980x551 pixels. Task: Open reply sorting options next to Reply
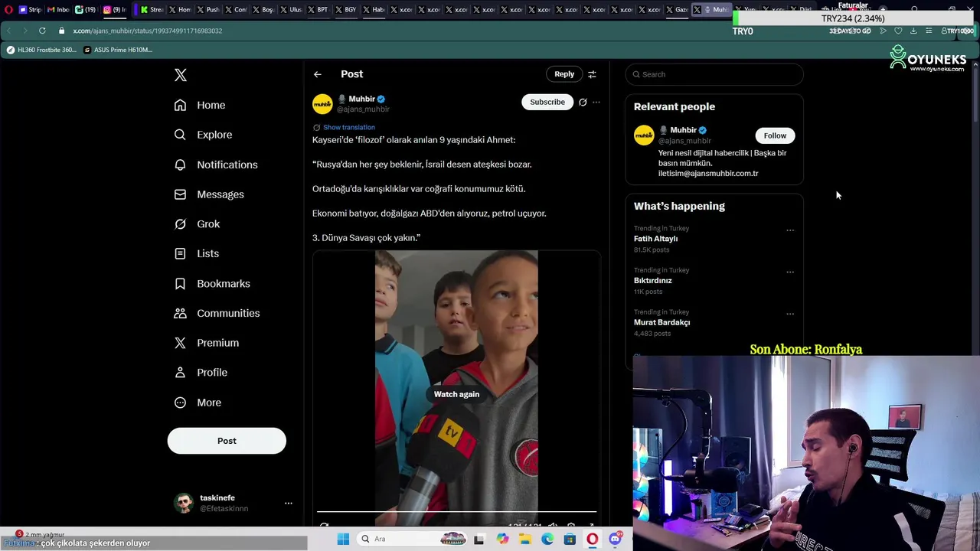pyautogui.click(x=592, y=74)
